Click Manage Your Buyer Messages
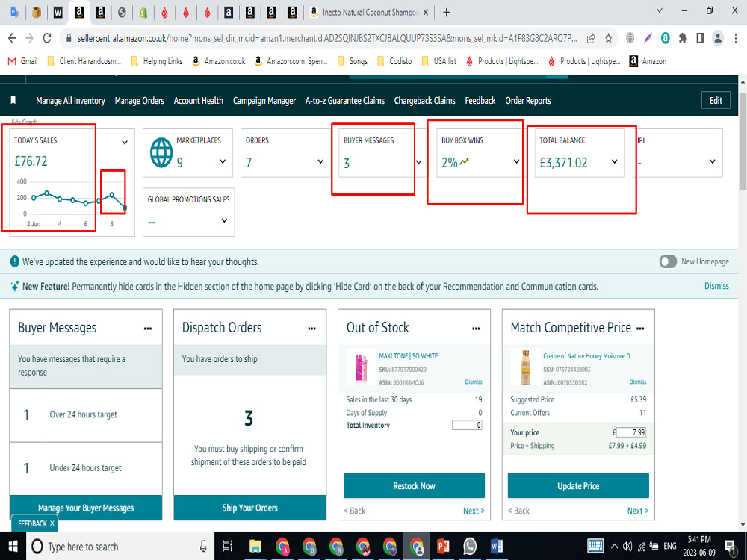The height and width of the screenshot is (560, 747). (86, 508)
